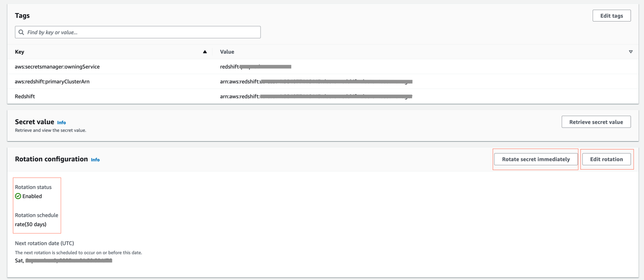Image resolution: width=644 pixels, height=280 pixels.
Task: Open the Edit tags button
Action: pyautogui.click(x=611, y=16)
